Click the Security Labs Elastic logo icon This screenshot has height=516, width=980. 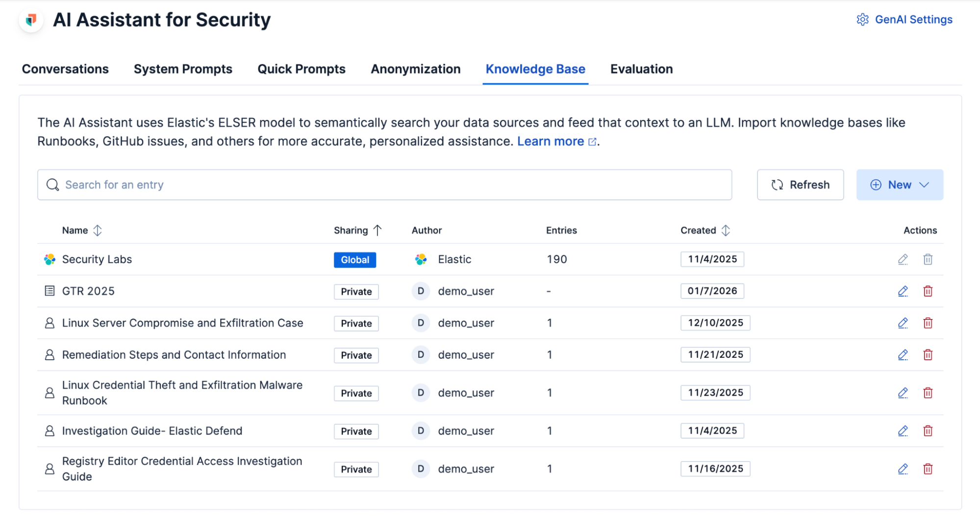point(50,259)
